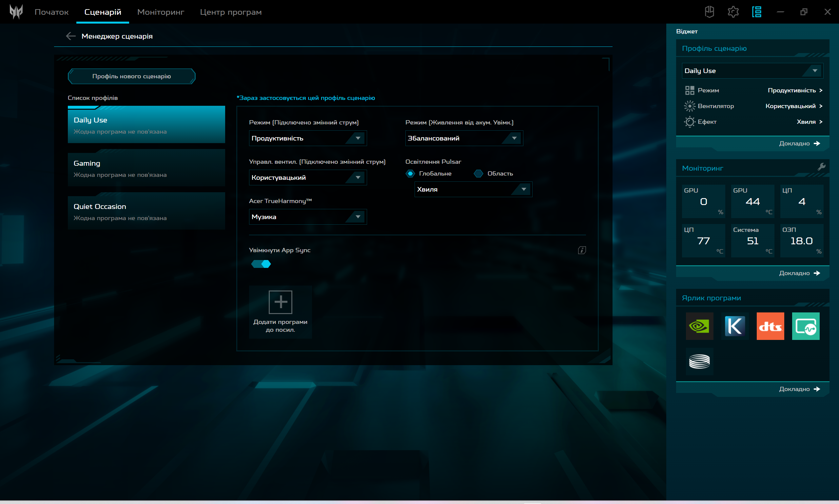Disable the App Sync toggle
Viewport: 839px width, 504px height.
click(x=261, y=264)
